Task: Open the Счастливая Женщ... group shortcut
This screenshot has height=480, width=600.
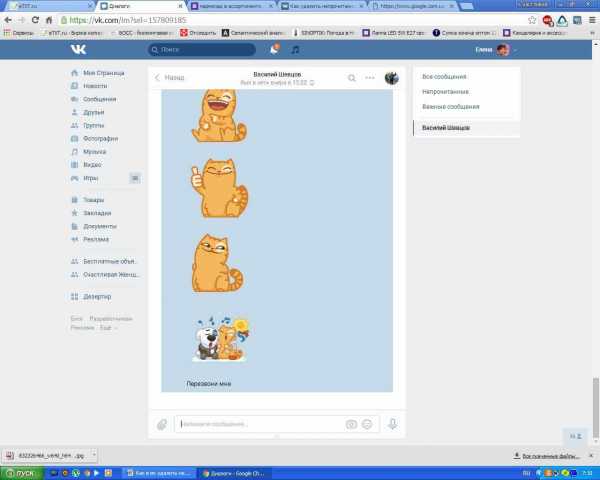Action: click(105, 274)
